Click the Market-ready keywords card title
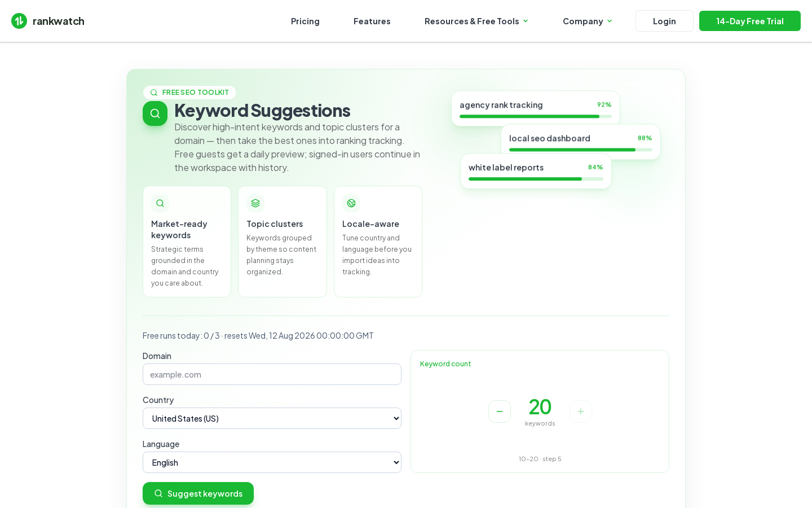This screenshot has height=508, width=812. 179,230
